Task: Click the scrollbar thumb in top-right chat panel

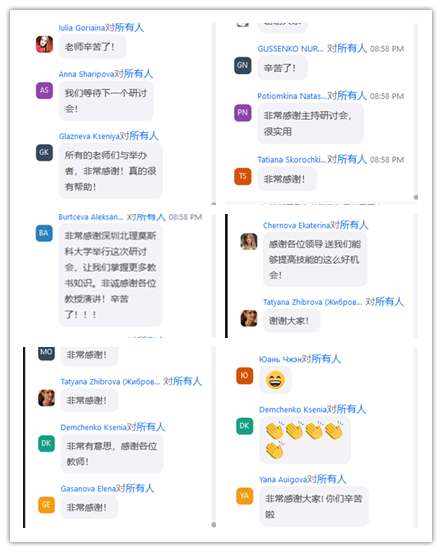Action: (416, 197)
